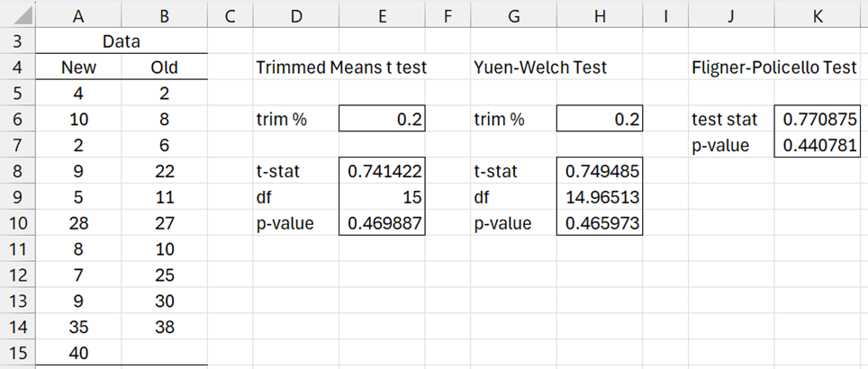Click trim % value under Yuen-Welch Test

600,119
